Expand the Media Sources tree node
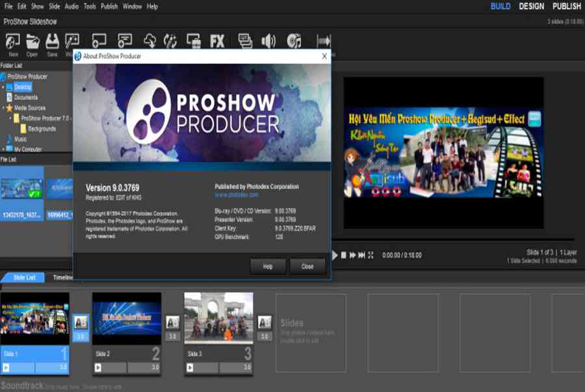This screenshot has width=585, height=392. pos(3,108)
